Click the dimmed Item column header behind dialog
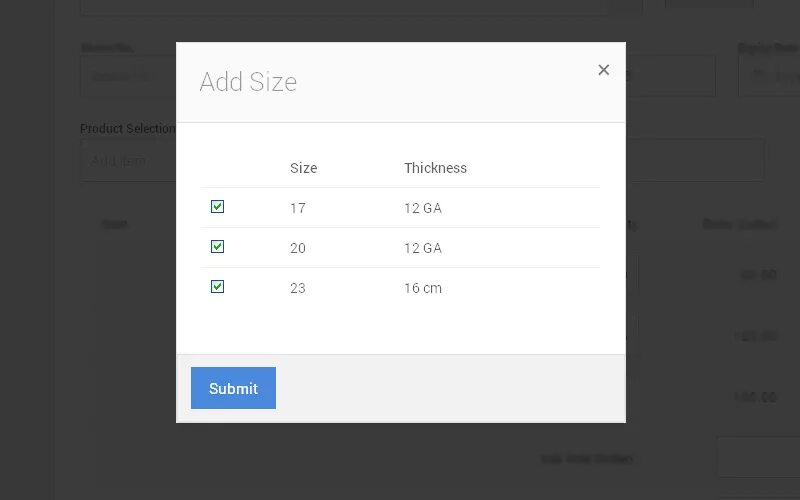Image resolution: width=800 pixels, height=500 pixels. [x=115, y=224]
